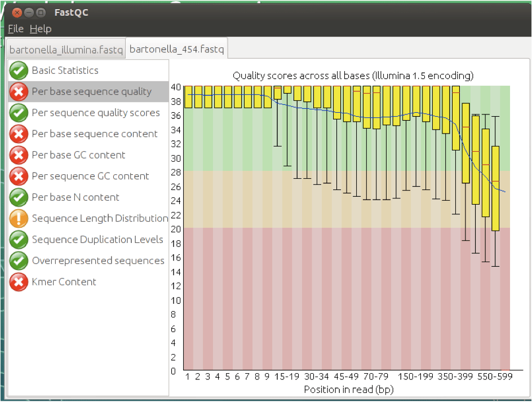
Task: Select the bartonella_454.fastq tab
Action: 176,49
